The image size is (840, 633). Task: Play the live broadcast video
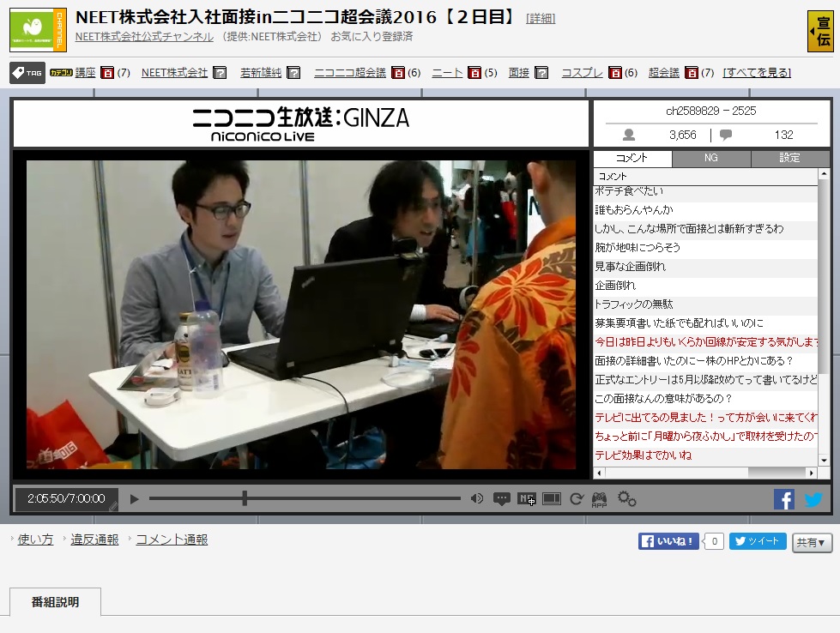click(134, 499)
